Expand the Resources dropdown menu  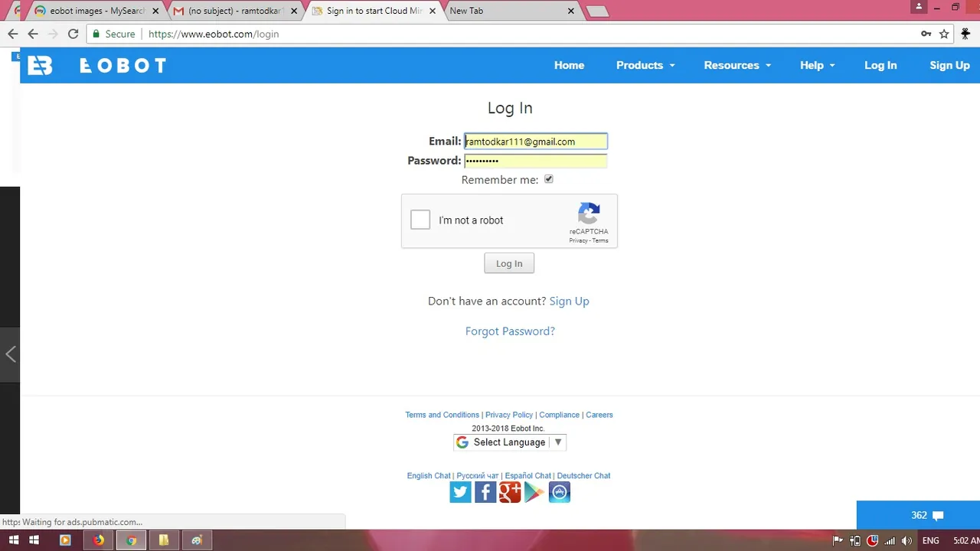coord(737,65)
